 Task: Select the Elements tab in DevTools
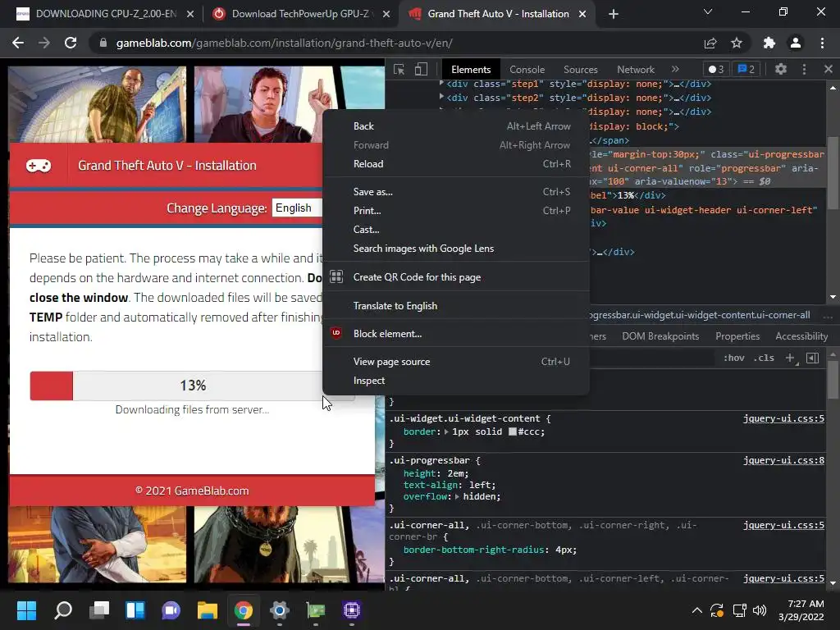click(471, 70)
